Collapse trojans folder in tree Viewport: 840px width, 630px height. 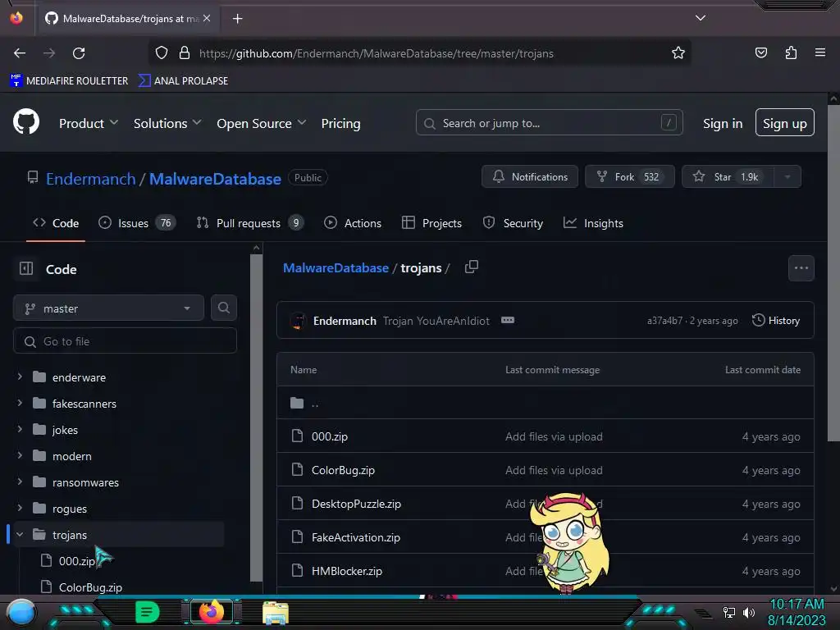pyautogui.click(x=20, y=534)
